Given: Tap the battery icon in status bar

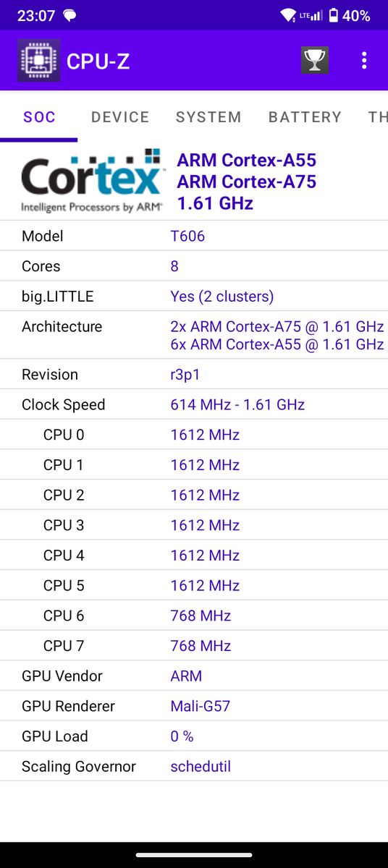Looking at the screenshot, I should click(334, 15).
